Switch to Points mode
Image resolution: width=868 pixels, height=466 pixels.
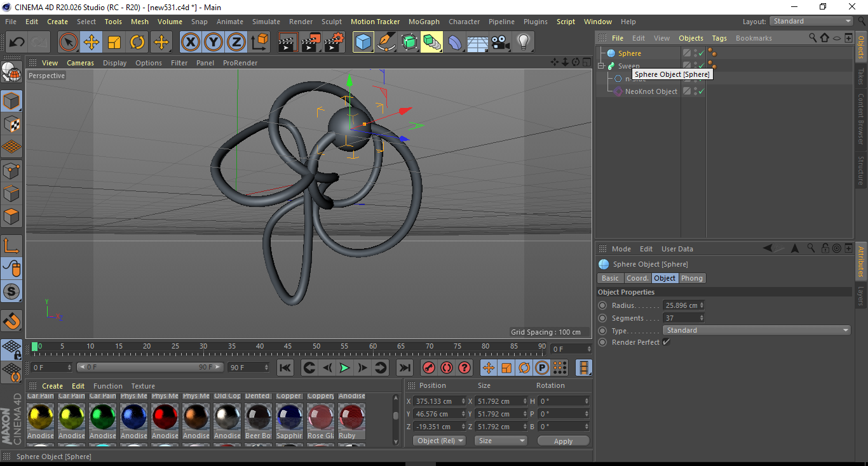coord(11,170)
